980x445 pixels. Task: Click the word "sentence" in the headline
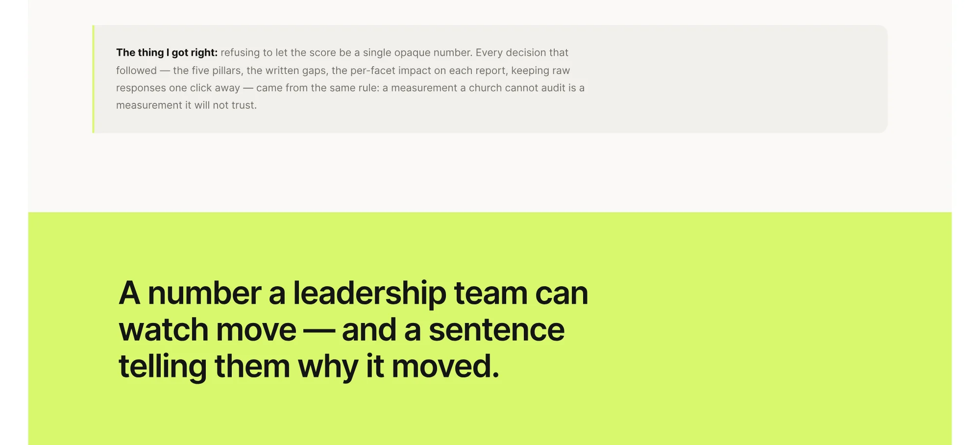tap(497, 330)
